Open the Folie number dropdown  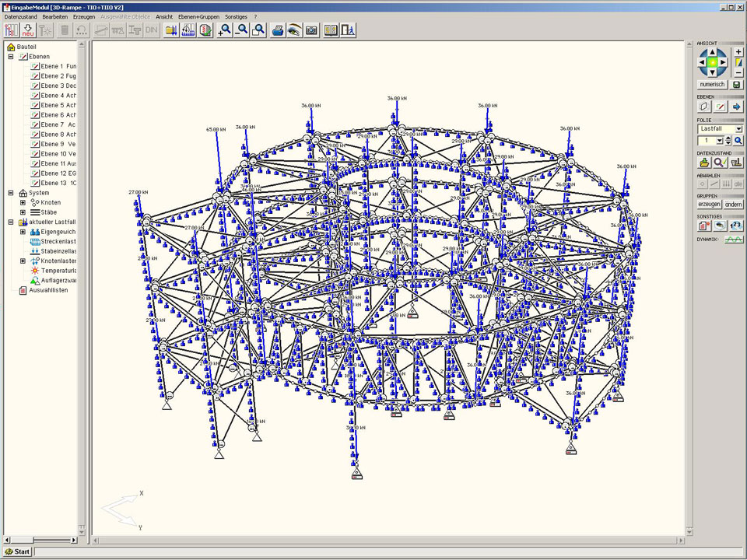[x=720, y=141]
